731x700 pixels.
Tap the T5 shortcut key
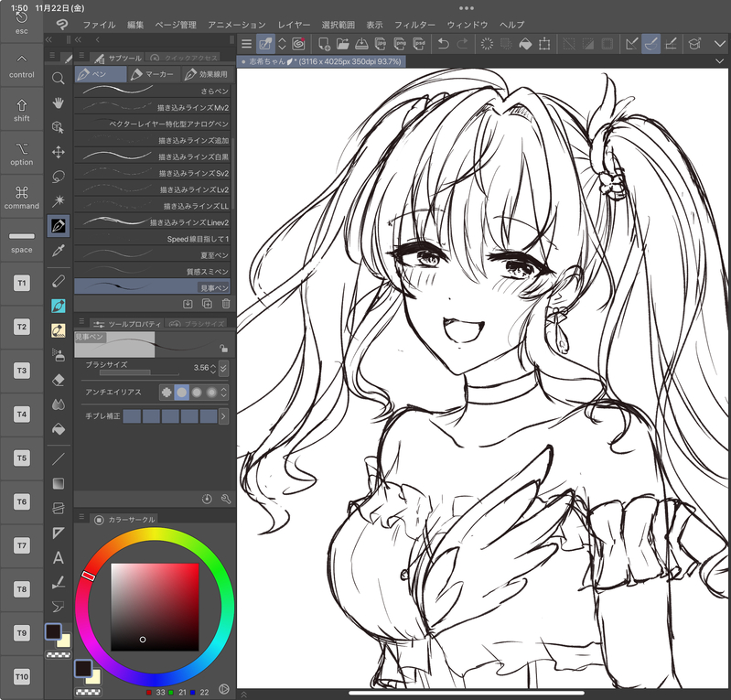tap(22, 458)
